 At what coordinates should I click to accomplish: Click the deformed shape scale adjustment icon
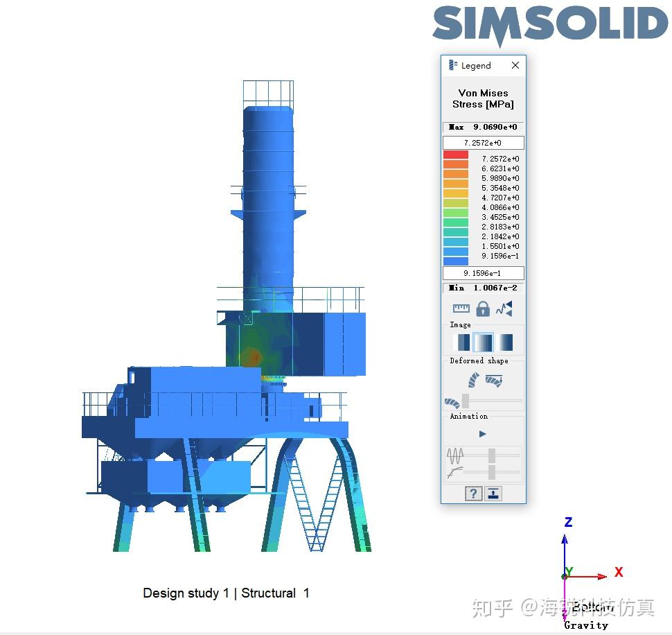(495, 380)
